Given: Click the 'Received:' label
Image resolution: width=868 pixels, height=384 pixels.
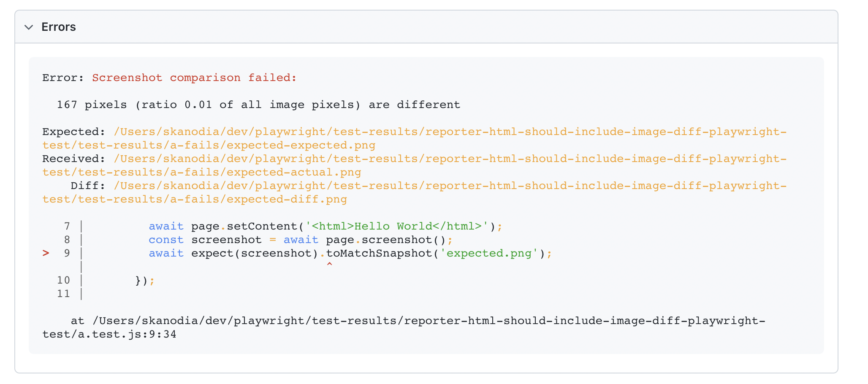Looking at the screenshot, I should point(74,159).
